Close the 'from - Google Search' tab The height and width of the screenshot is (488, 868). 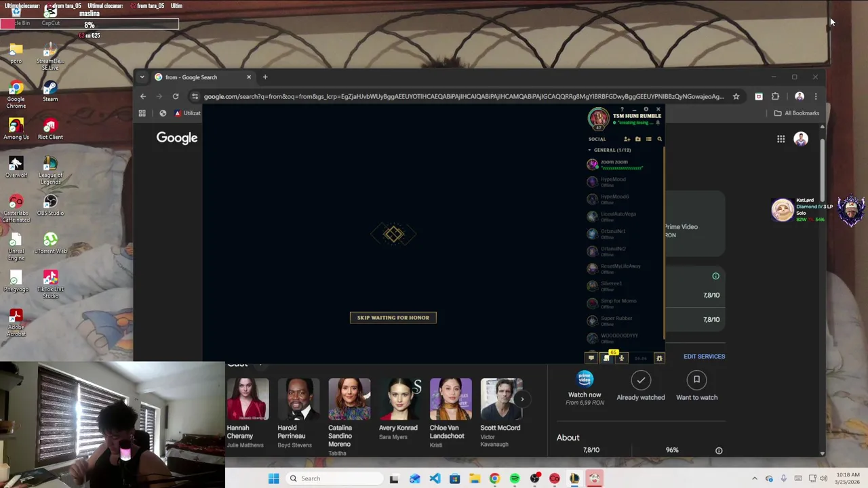point(249,77)
